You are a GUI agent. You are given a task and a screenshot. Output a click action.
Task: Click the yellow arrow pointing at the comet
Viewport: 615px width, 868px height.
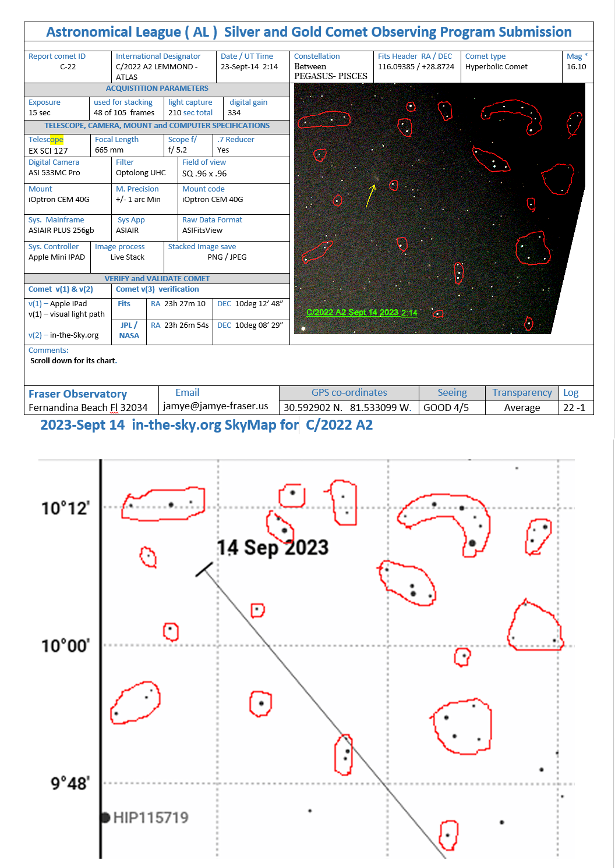pyautogui.click(x=370, y=196)
